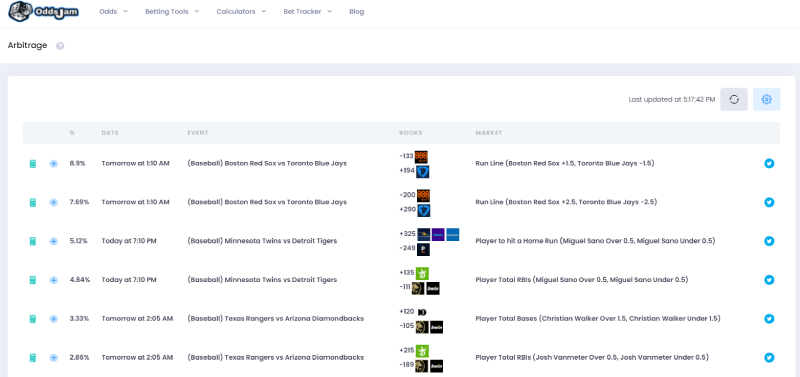Select the Miguel Sano Home Run market

click(595, 241)
